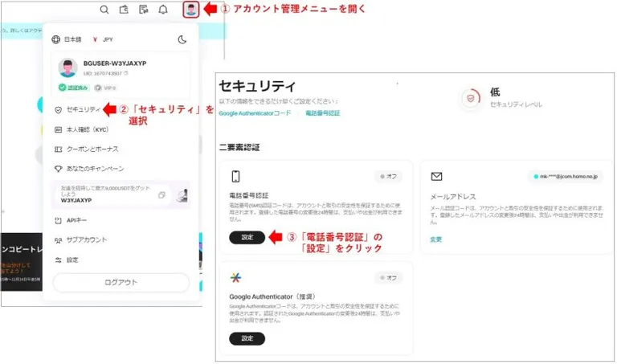617x364 pixels.
Task: Toggle dark mode moon icon
Action: 182,39
